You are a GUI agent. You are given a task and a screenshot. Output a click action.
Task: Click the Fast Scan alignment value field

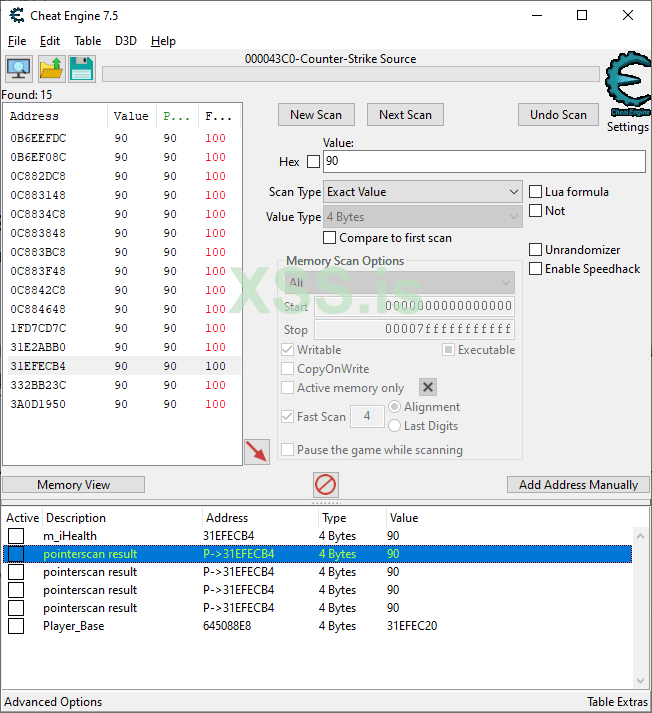tap(367, 416)
